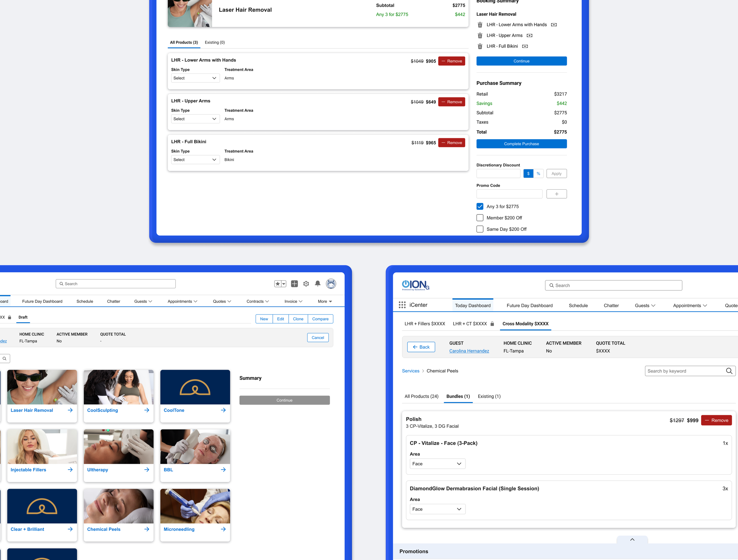Open the Area dropdown for DiamondGlow Dermabrasion Facial
Screen dimensions: 738x560
coord(437,509)
